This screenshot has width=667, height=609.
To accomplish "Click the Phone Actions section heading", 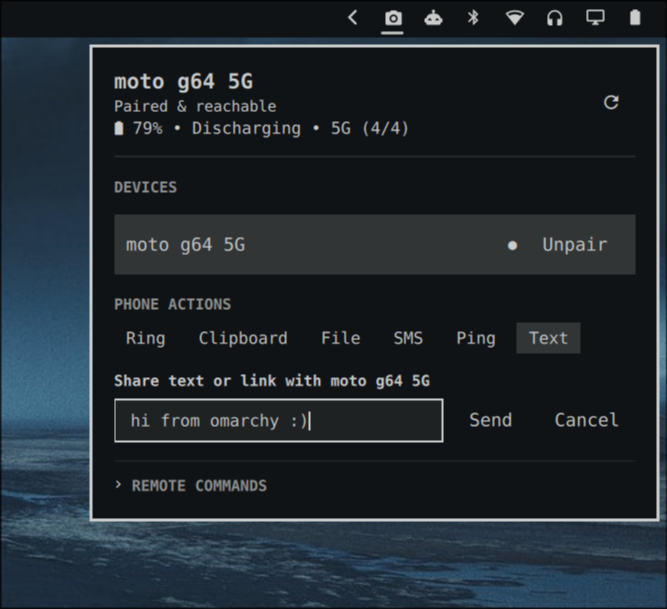I will (173, 304).
